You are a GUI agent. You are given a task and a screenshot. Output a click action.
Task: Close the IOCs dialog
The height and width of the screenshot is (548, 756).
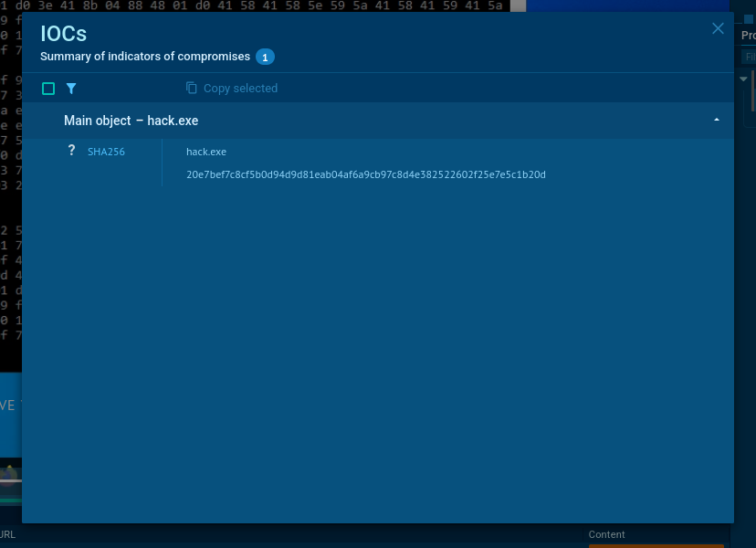click(x=718, y=28)
